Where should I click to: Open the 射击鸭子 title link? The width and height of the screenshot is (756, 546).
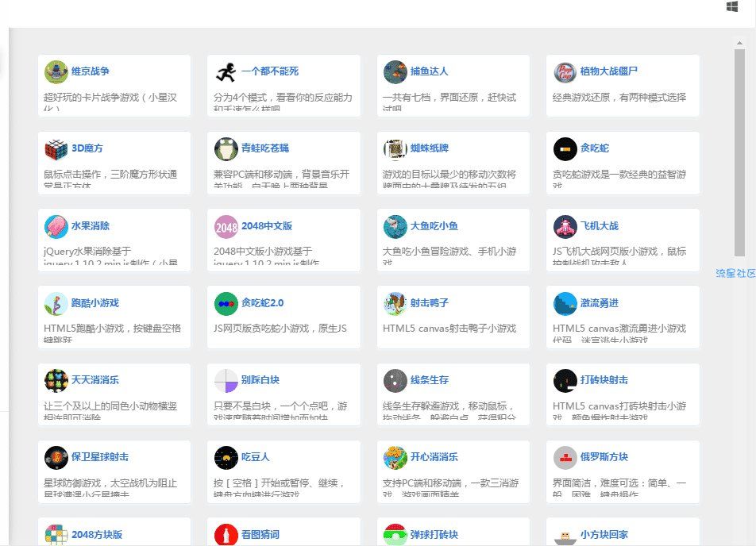pos(430,303)
